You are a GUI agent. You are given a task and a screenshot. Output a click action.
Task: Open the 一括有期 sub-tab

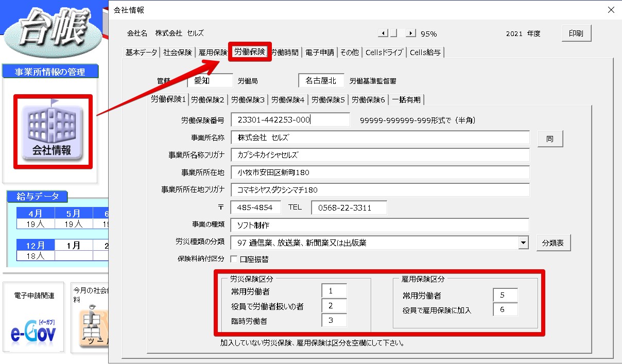click(x=407, y=99)
